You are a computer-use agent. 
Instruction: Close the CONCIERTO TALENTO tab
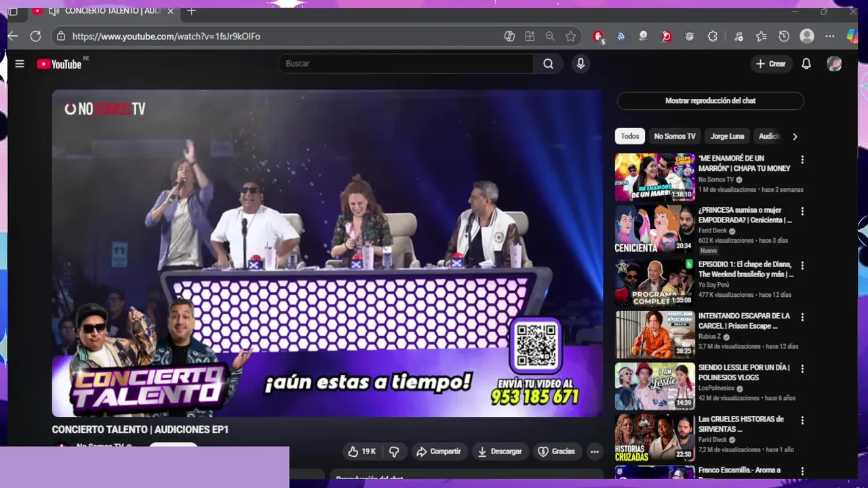170,11
